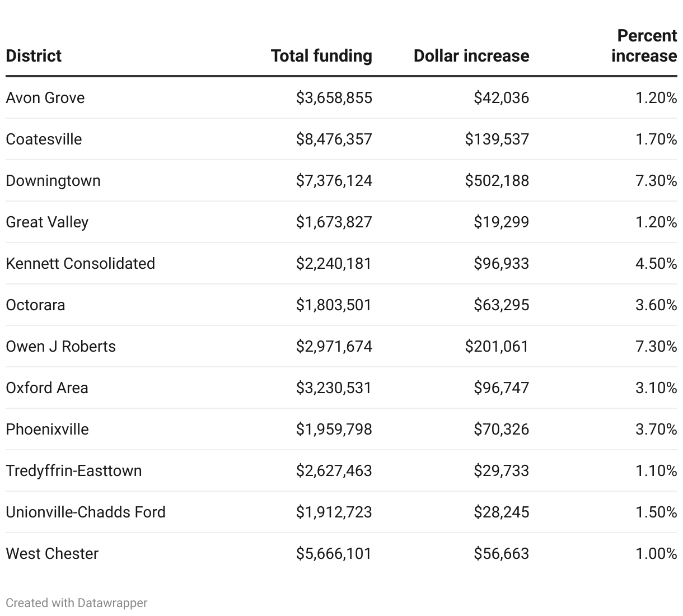Screen dimensions: 683x616
Task: Select Kennett Consolidated row label
Action: 80,264
